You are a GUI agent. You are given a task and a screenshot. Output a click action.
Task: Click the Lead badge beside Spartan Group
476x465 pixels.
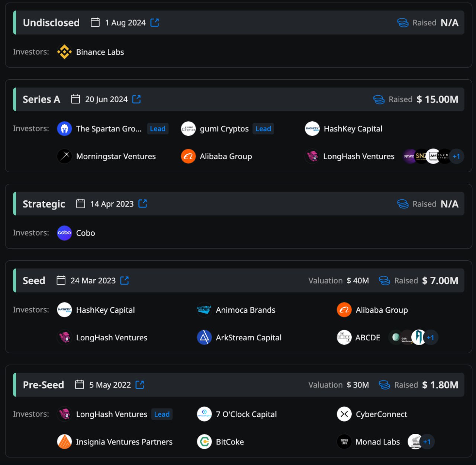(158, 129)
